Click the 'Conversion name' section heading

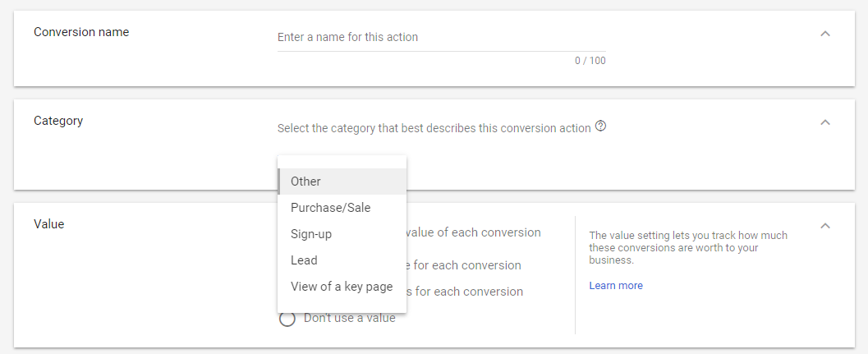[x=81, y=32]
